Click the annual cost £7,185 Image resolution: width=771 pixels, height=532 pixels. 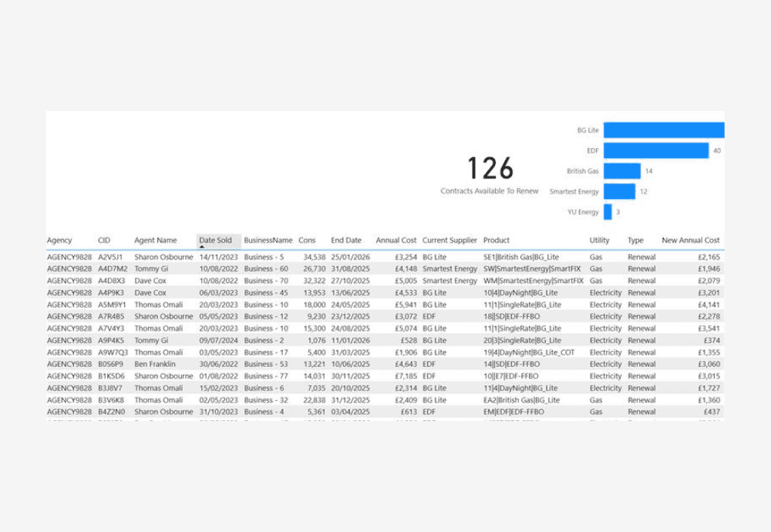(x=406, y=376)
